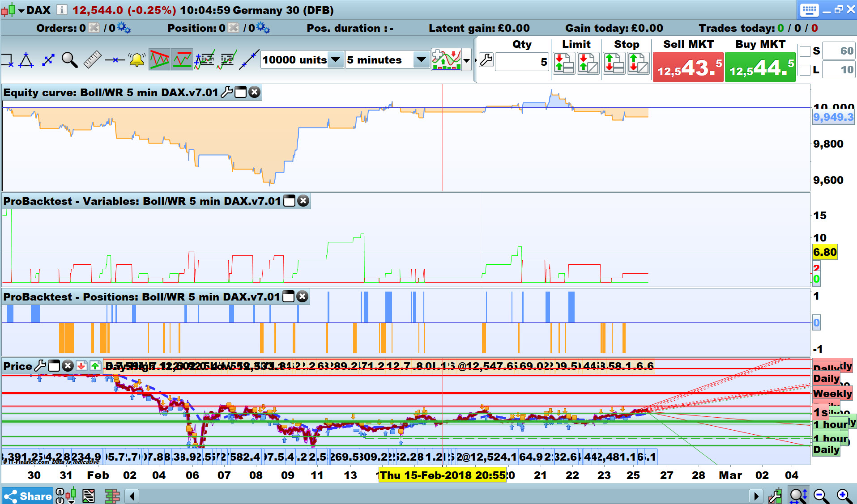This screenshot has width=857, height=504.
Task: Activate the magnifying glass zoom tool
Action: tap(69, 60)
